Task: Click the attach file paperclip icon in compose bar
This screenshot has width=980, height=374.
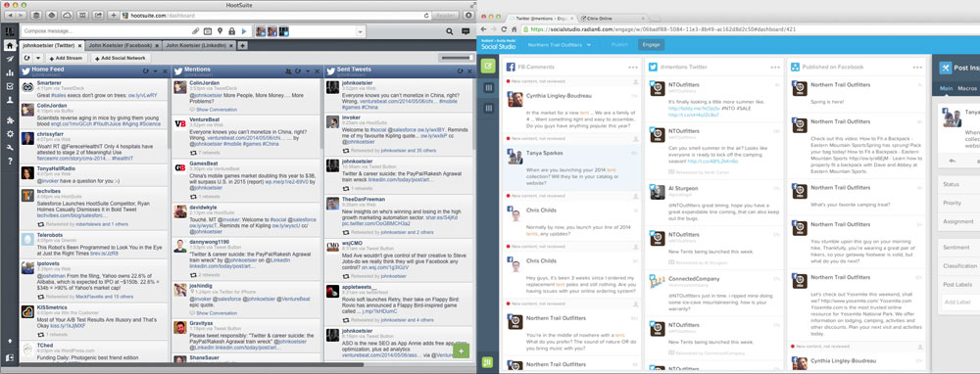Action: point(196,31)
